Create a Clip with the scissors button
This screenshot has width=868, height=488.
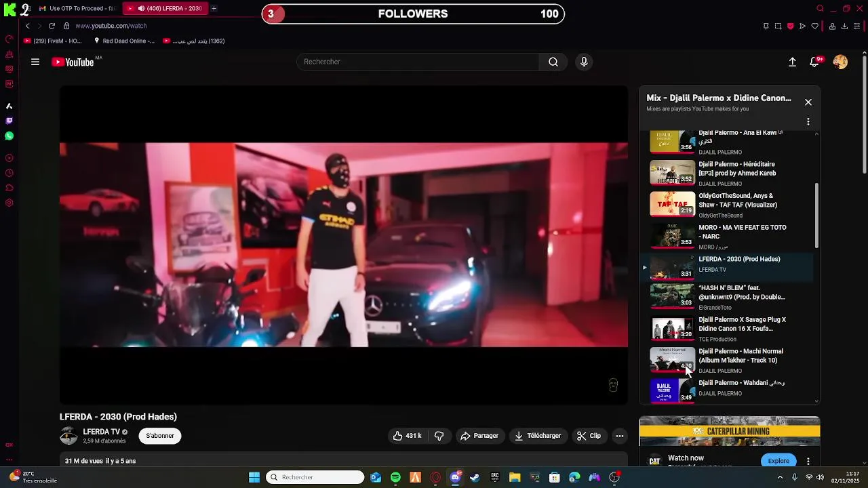click(x=589, y=436)
